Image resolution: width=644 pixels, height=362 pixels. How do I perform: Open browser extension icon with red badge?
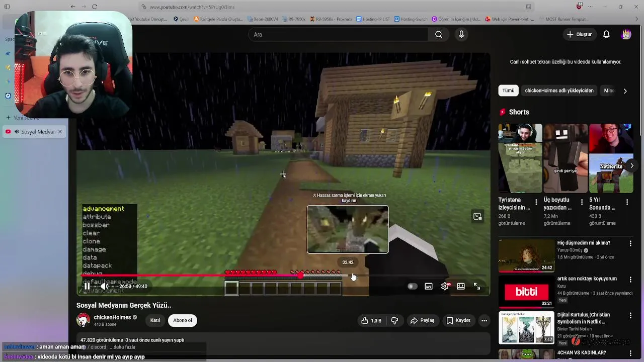(x=579, y=7)
